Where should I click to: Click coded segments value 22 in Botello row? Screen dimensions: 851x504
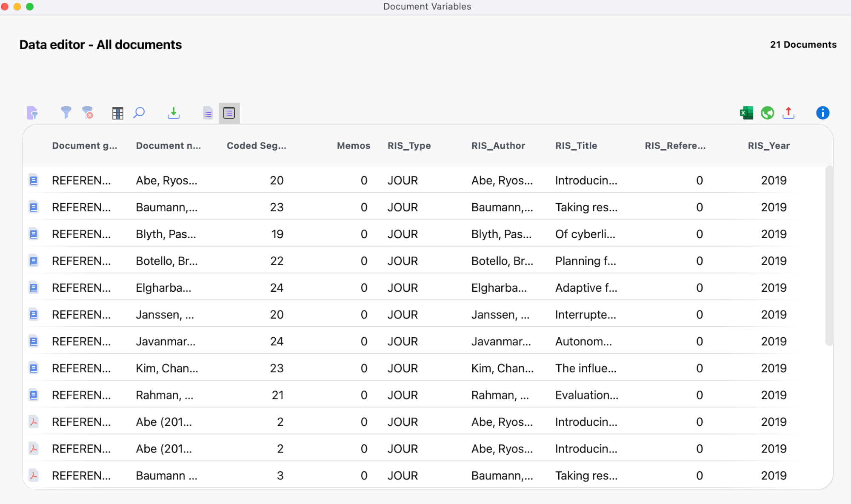(x=277, y=261)
